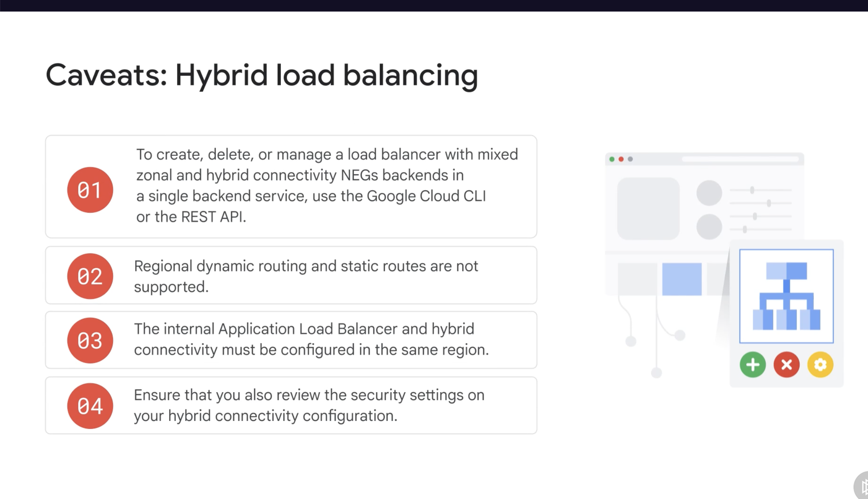
Task: Click the red 01 number badge
Action: (x=90, y=190)
